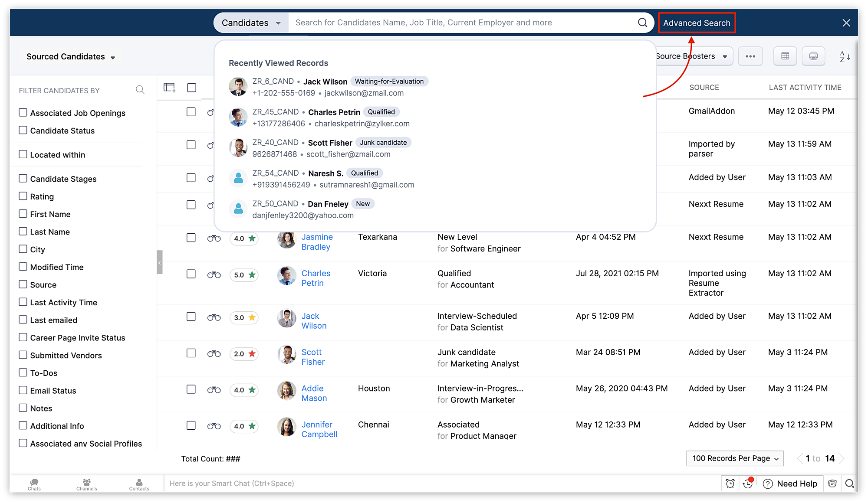Click the Advanced Search button
Image resolution: width=868 pixels, height=503 pixels.
coord(697,23)
